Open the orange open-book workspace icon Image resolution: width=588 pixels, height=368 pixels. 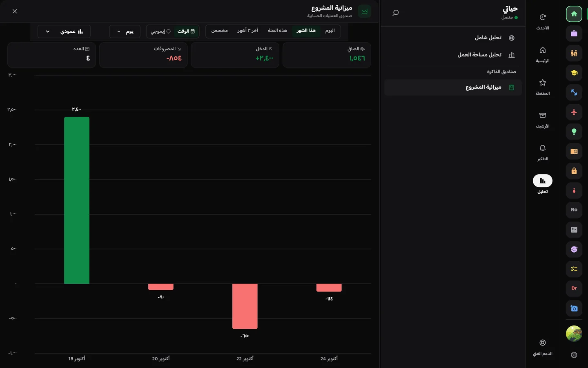pyautogui.click(x=574, y=151)
